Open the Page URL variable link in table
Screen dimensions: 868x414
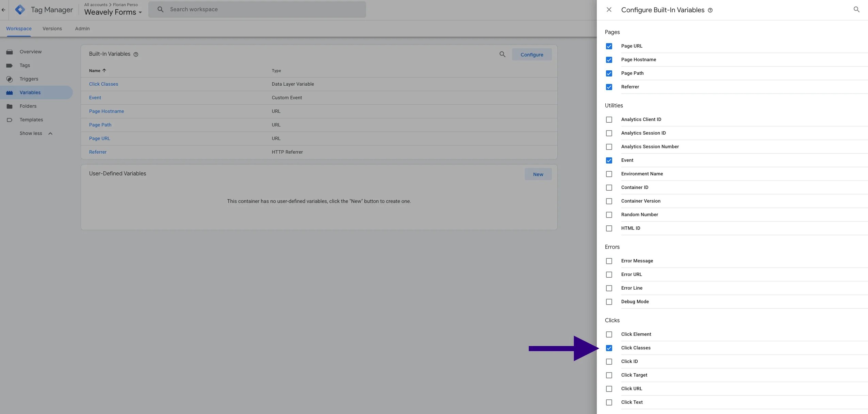click(x=99, y=138)
